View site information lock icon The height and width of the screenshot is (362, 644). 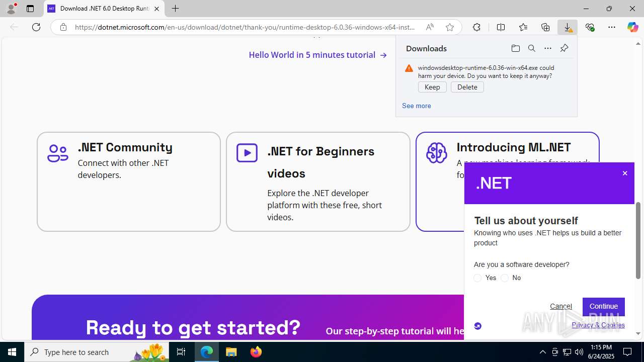[63, 27]
